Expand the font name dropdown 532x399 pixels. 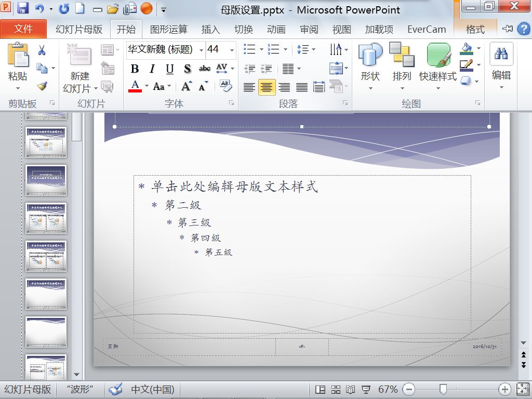pos(201,50)
